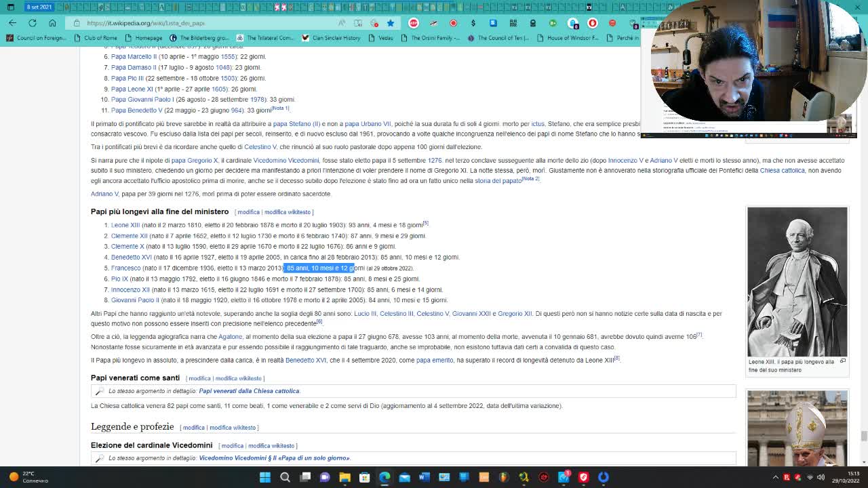
Task: Open the 'Homepage' bookmark
Action: (144, 38)
